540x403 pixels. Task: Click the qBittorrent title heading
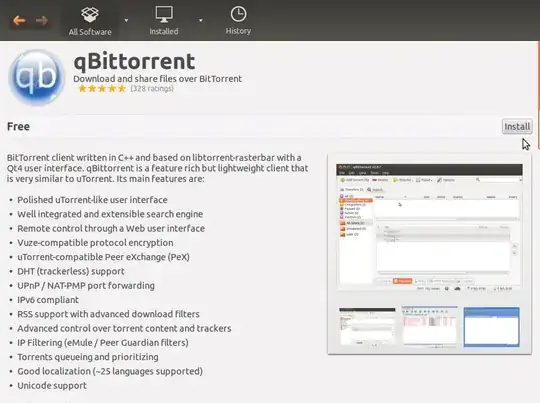[x=134, y=61]
